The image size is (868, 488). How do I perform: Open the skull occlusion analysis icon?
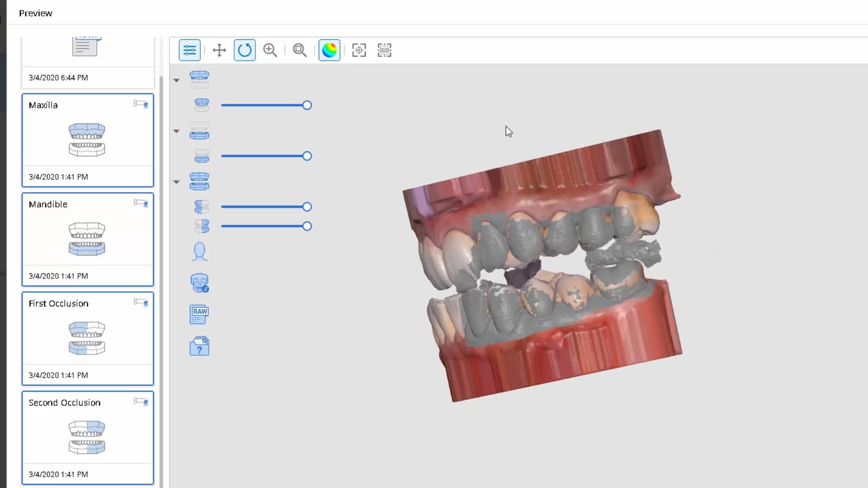pos(199,282)
